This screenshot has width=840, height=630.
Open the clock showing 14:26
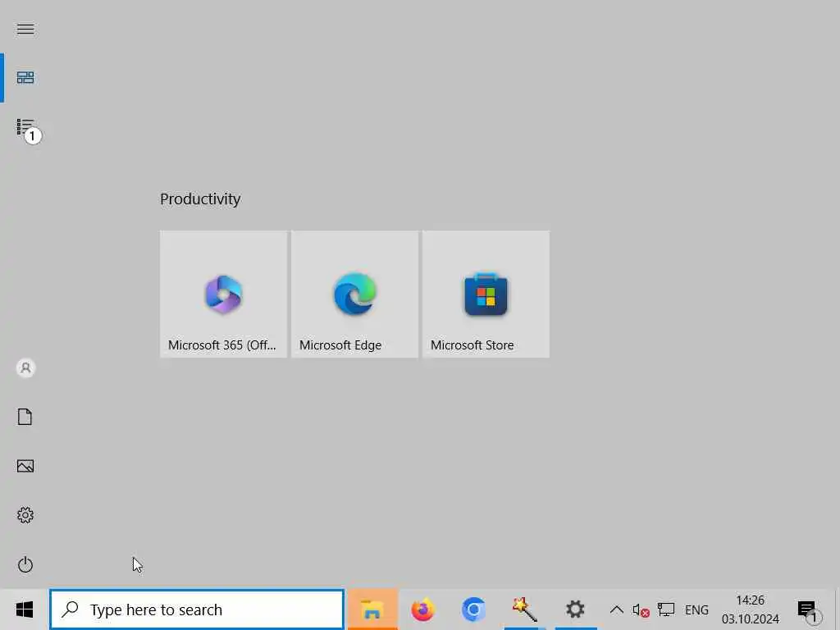(750, 609)
